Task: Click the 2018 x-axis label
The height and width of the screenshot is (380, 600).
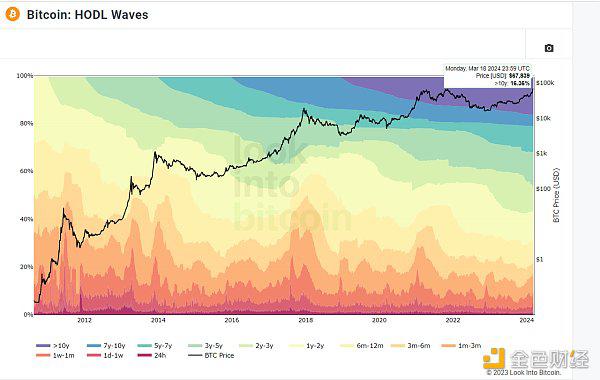Action: (x=305, y=320)
